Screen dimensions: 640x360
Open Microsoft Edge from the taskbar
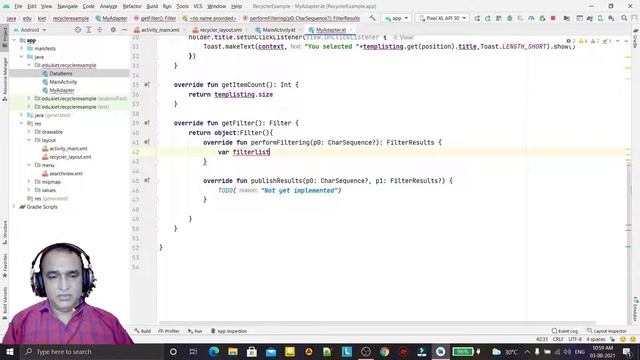213,351
